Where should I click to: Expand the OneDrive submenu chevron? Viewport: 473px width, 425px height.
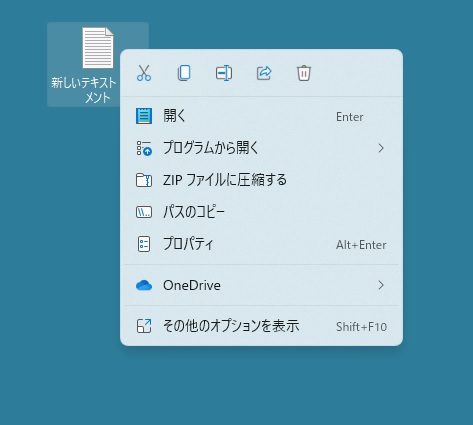[381, 285]
